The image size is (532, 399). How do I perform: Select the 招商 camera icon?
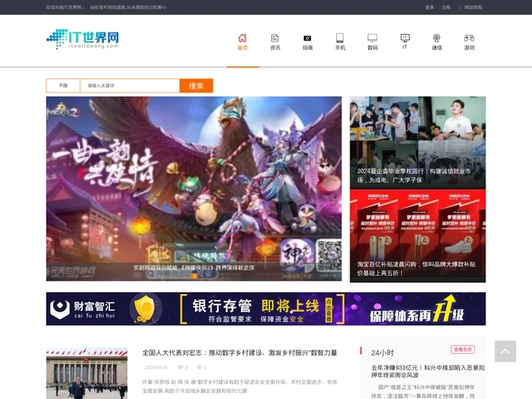(x=307, y=38)
